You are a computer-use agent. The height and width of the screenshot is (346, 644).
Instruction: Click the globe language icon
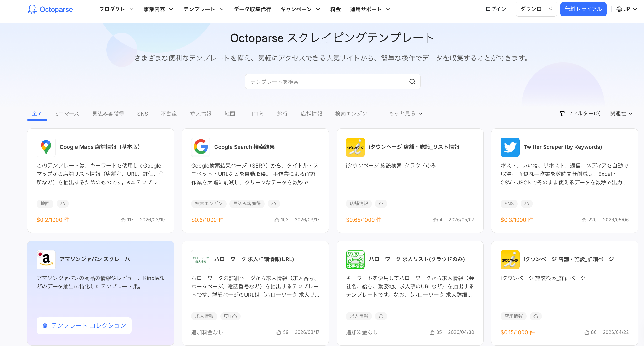[x=619, y=9]
